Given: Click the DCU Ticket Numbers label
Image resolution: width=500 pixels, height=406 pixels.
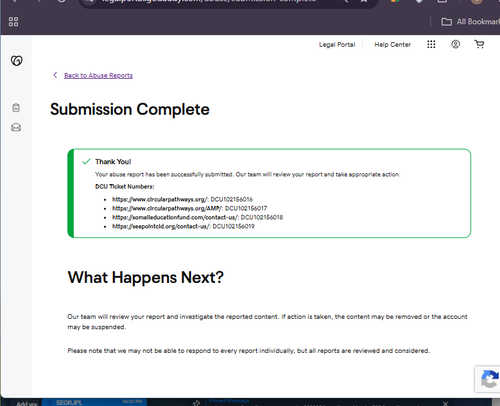Looking at the screenshot, I should [125, 187].
